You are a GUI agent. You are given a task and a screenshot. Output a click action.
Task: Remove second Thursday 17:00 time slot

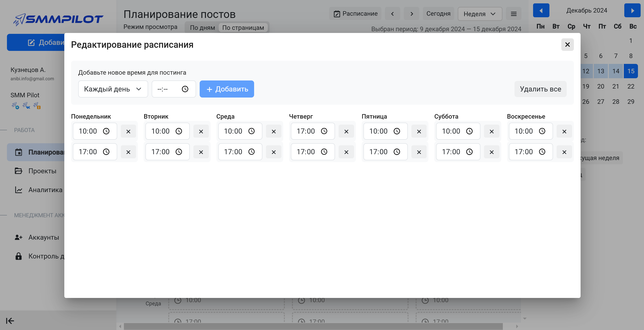tap(346, 152)
